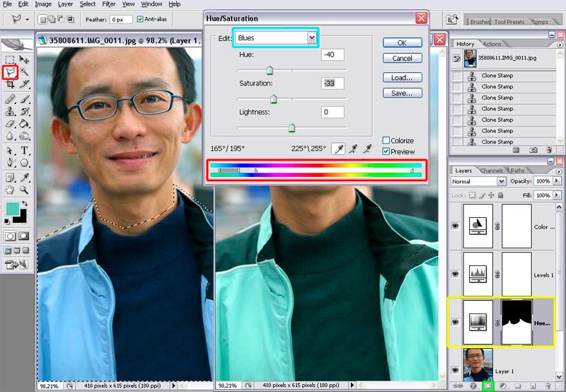
Task: Select the Zoom magnifier tool
Action: 24,190
